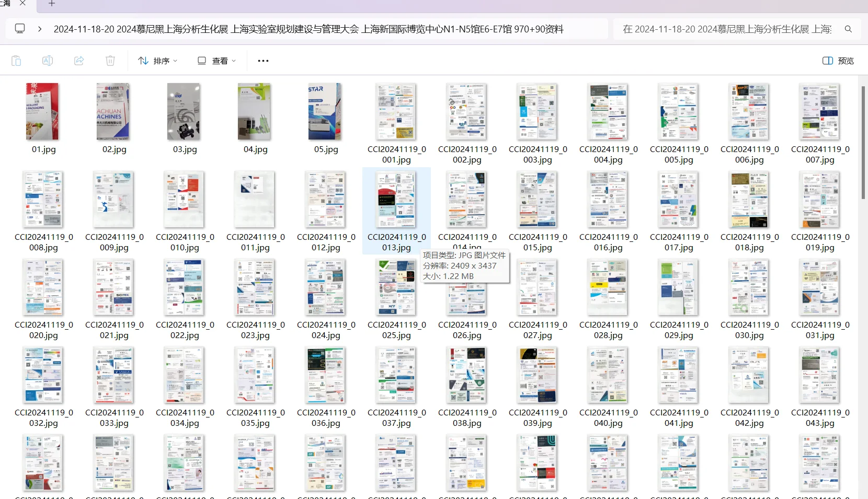Select thumbnail CCI20241119_0037.jpg
Screen dimensions: 868x499
tap(396, 375)
